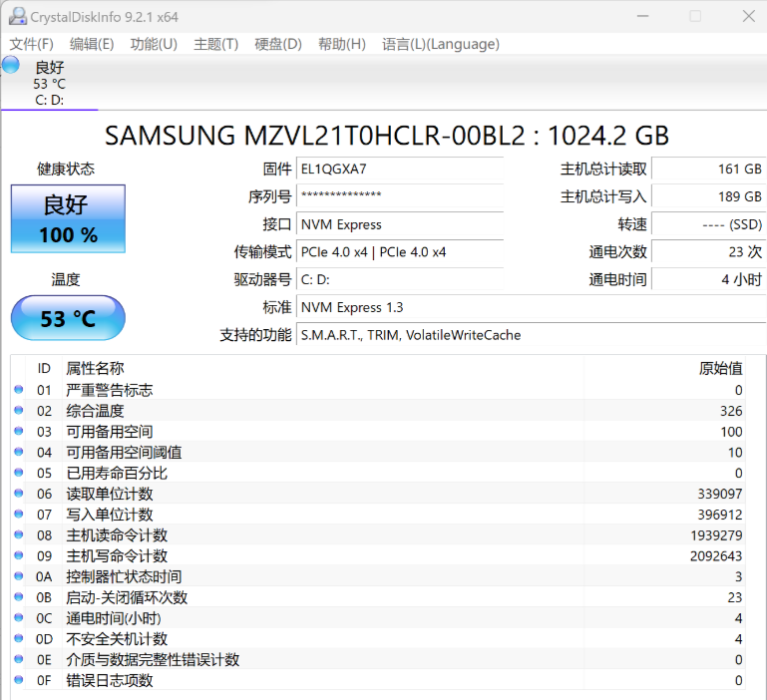Click the S.M.A.R.T., TRIM features field
Image resolution: width=767 pixels, height=700 pixels.
(532, 335)
